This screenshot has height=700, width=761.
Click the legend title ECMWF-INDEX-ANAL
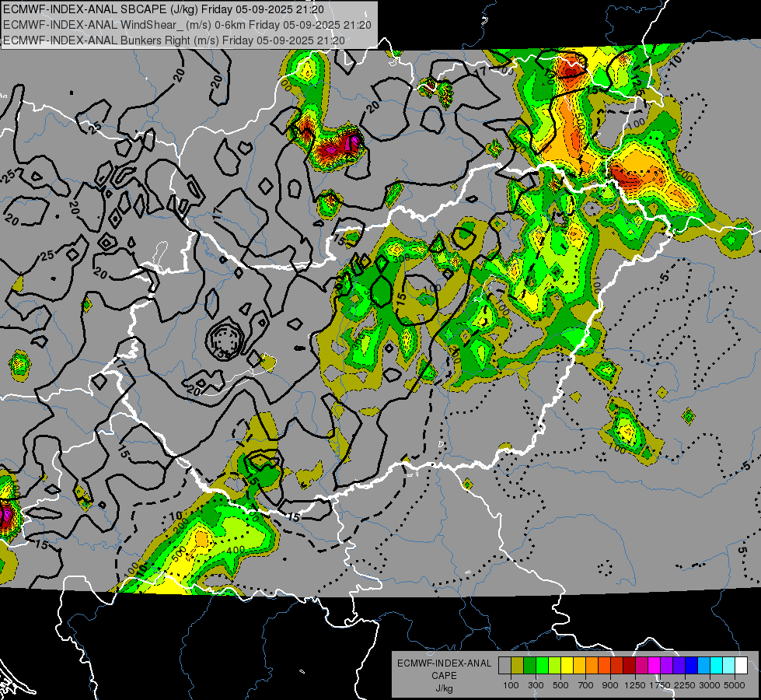[x=444, y=663]
